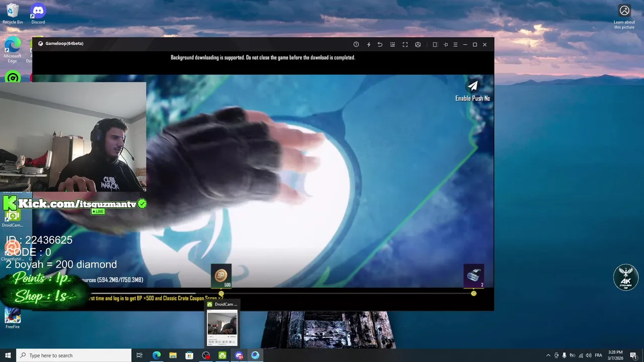Open Discord from the taskbar

coord(239,355)
